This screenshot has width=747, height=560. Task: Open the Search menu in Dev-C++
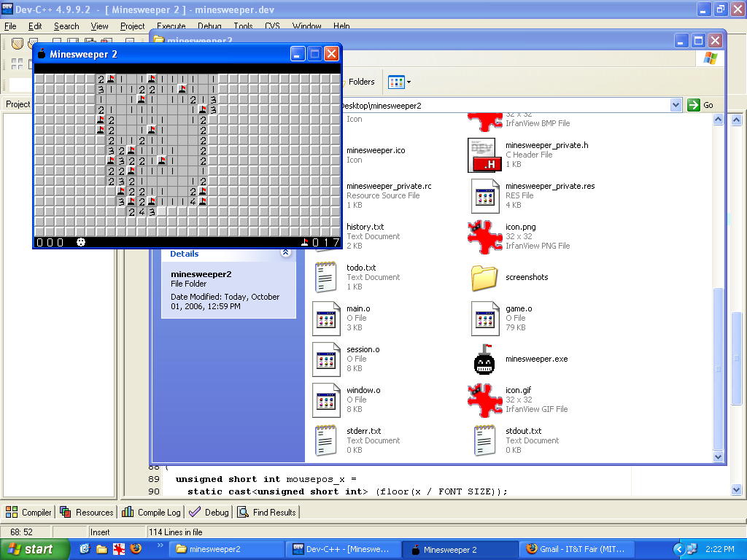66,26
